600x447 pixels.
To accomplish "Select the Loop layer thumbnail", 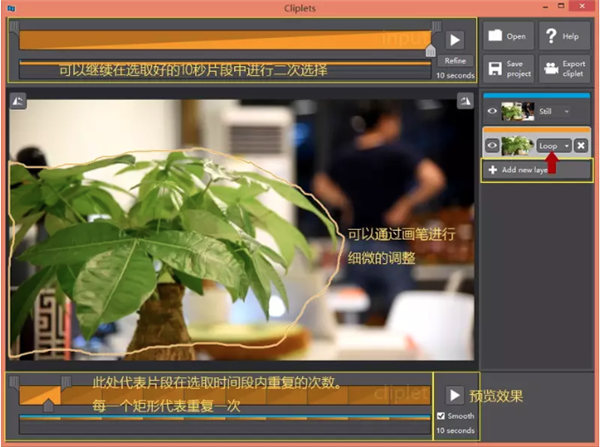I will point(517,145).
